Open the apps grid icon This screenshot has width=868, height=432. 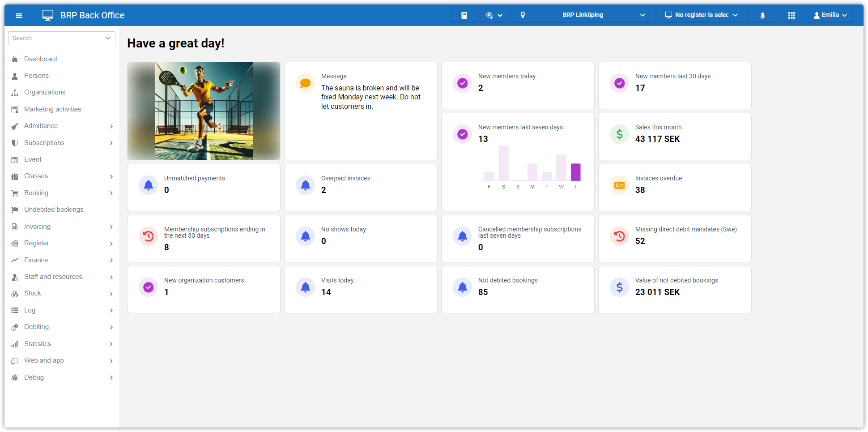(x=791, y=15)
